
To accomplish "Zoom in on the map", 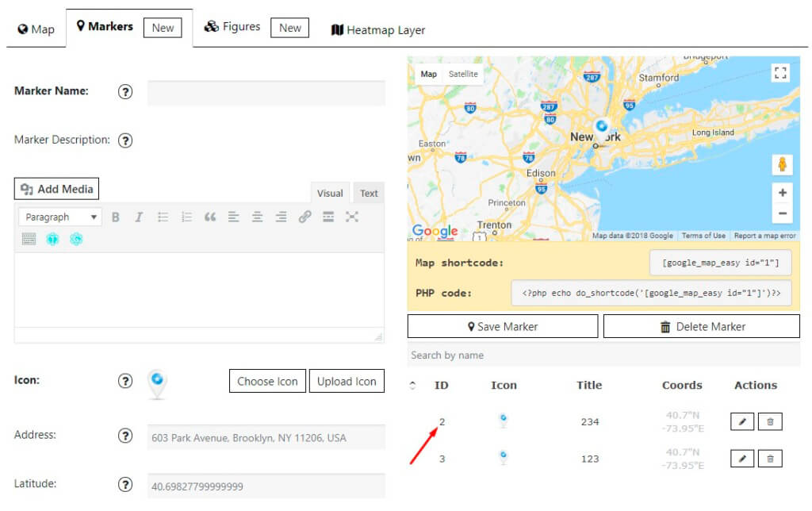I will [x=783, y=193].
